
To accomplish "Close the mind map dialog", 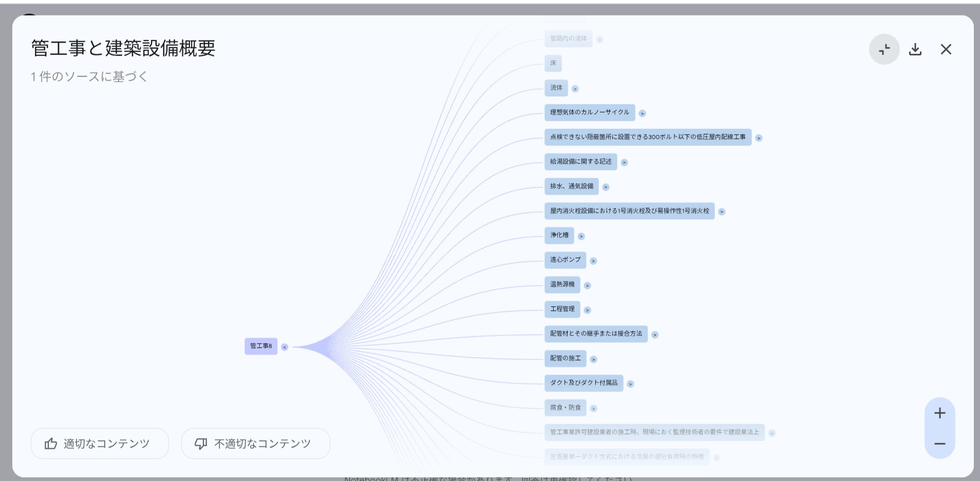I will (x=946, y=49).
